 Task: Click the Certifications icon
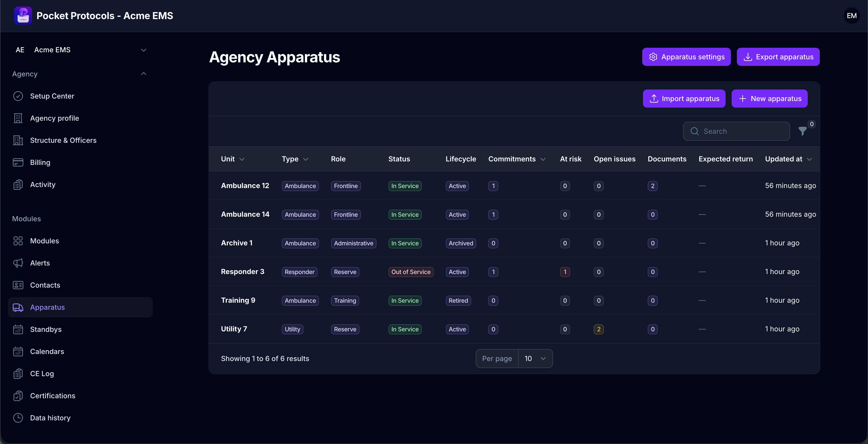coord(18,396)
